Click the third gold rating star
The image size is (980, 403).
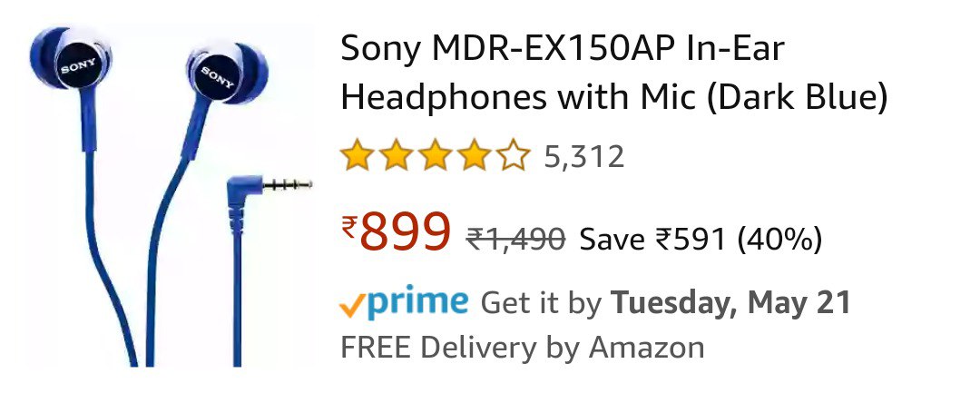pos(436,155)
